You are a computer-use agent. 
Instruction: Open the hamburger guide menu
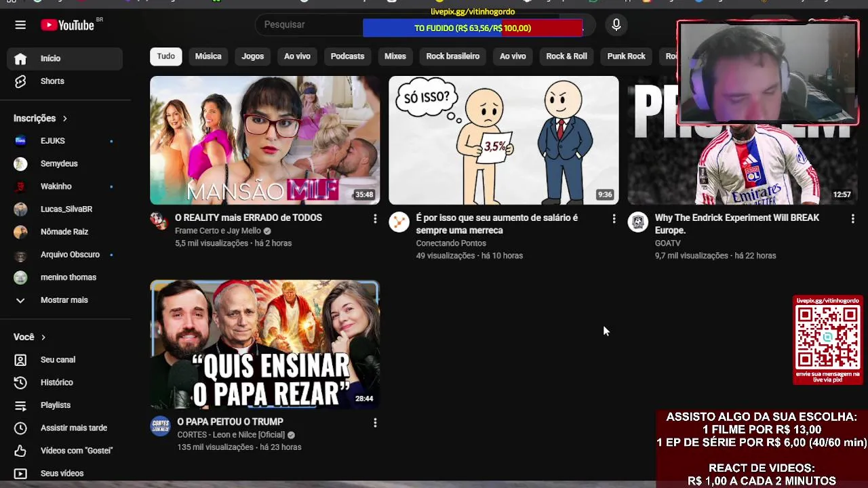pyautogui.click(x=20, y=25)
